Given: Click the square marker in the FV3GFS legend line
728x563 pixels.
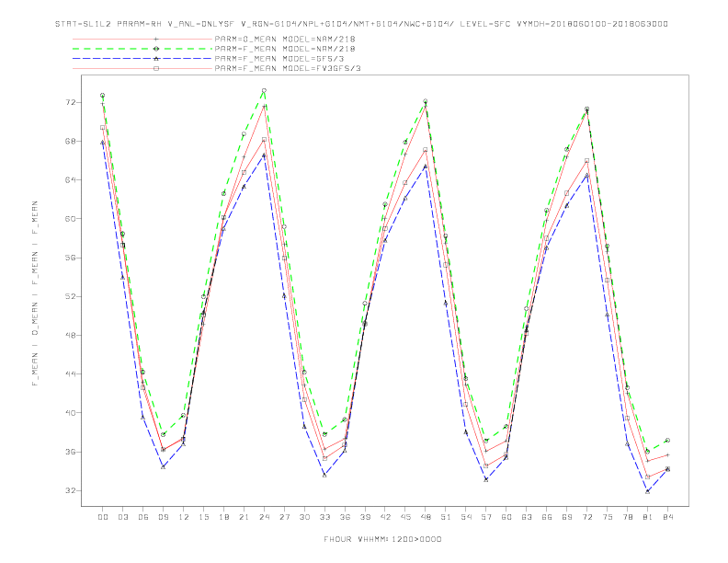Looking at the screenshot, I should (156, 68).
